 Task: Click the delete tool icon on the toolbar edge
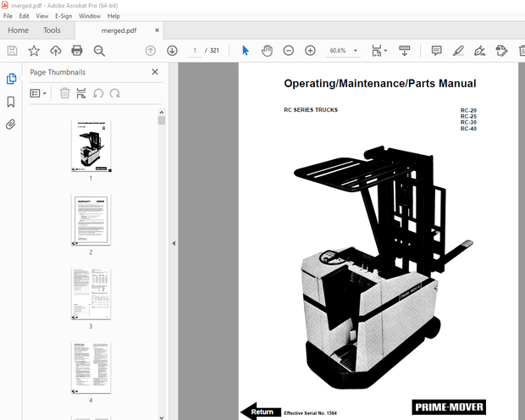522,51
